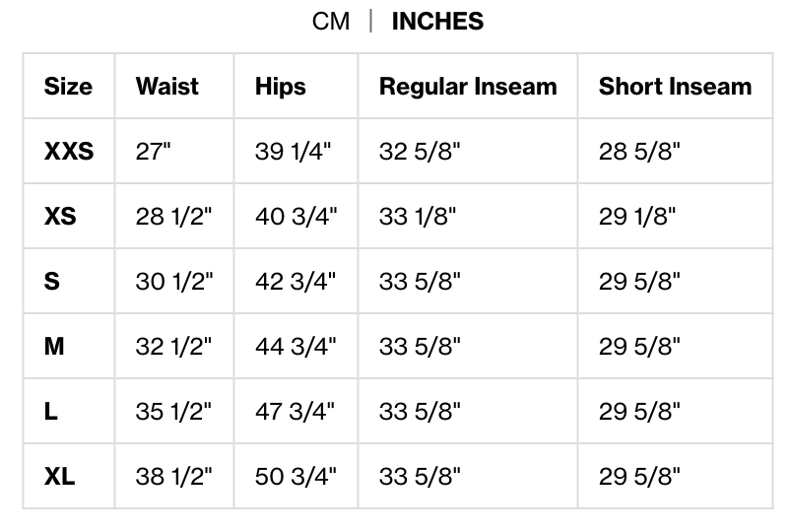Click the Regular Inseam column header

(468, 86)
